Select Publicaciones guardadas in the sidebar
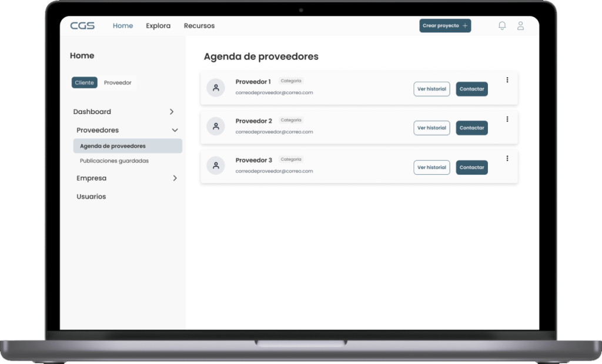The width and height of the screenshot is (602, 364). 114,161
